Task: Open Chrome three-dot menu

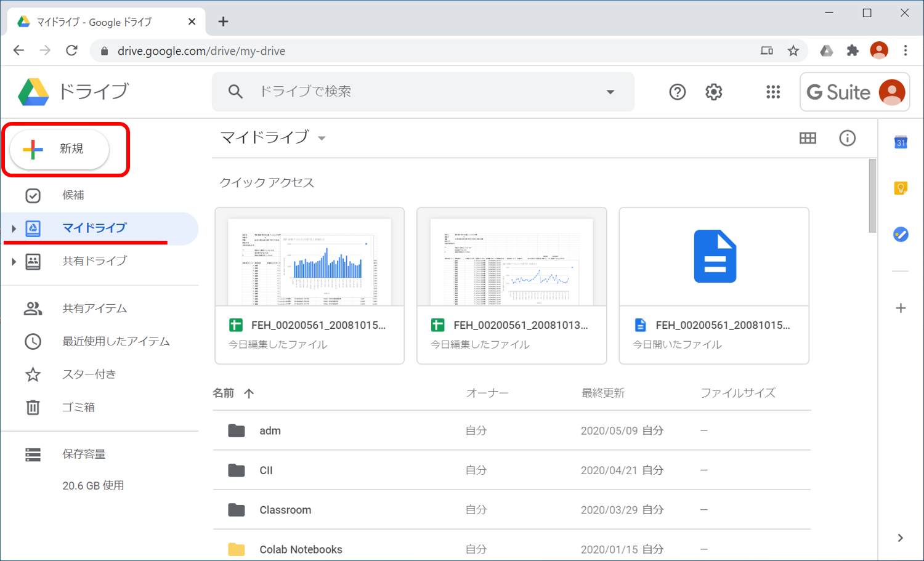Action: (x=905, y=50)
